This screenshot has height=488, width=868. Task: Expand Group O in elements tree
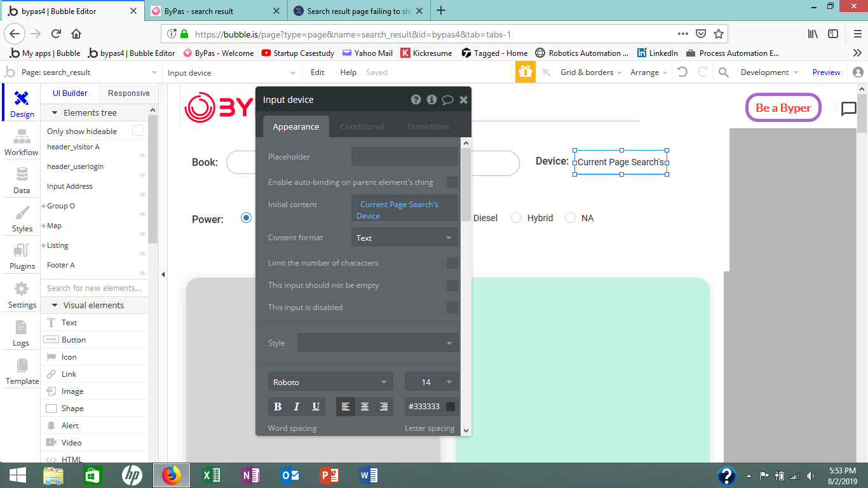click(x=44, y=207)
